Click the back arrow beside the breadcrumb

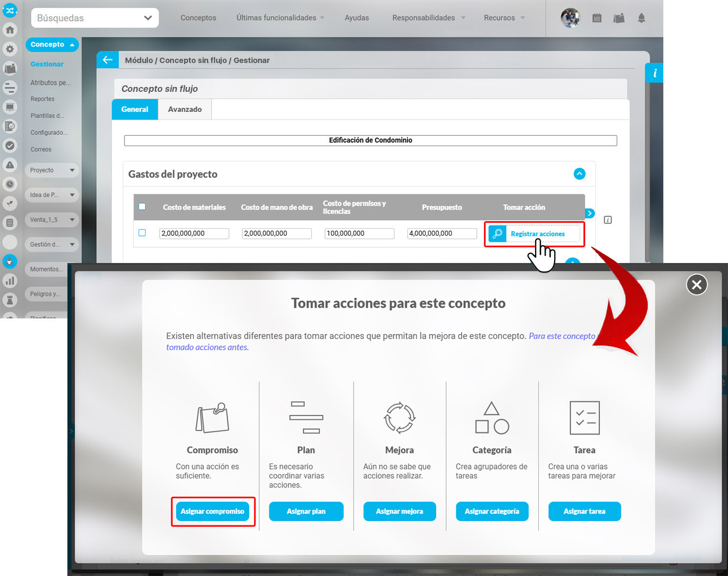click(108, 60)
